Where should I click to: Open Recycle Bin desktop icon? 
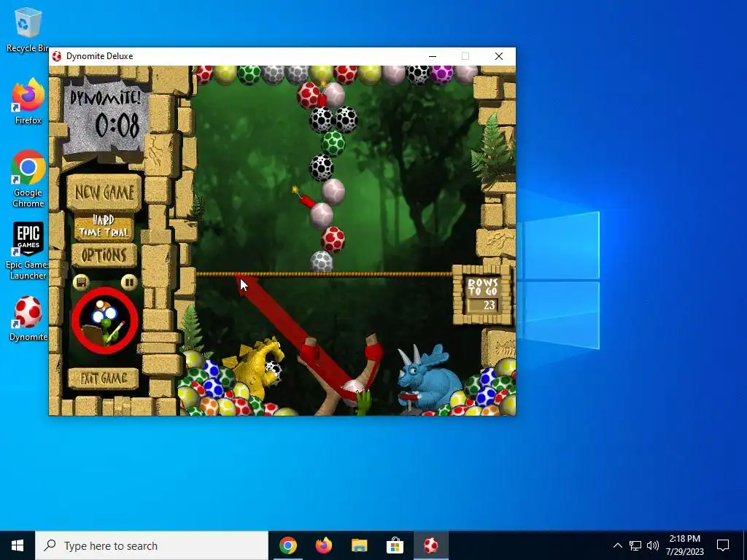(28, 29)
